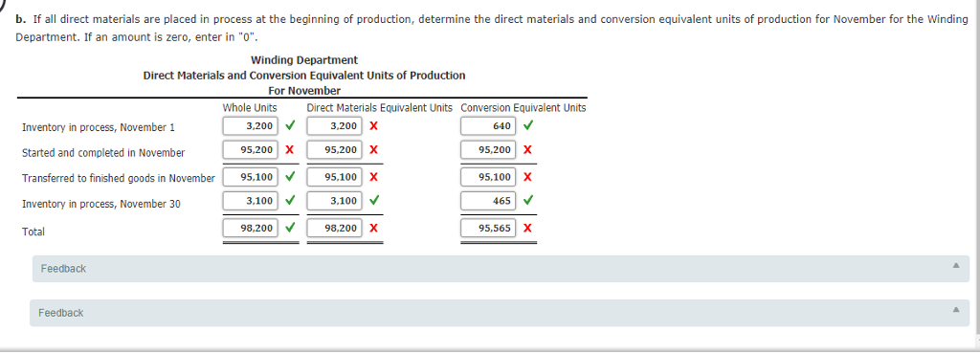Click green check beside Conversion 465

pyautogui.click(x=528, y=201)
